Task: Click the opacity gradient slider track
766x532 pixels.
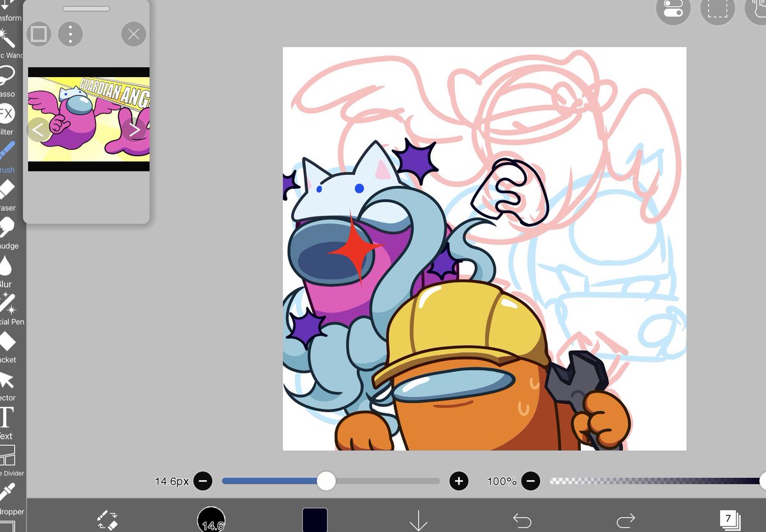Action: click(x=657, y=481)
